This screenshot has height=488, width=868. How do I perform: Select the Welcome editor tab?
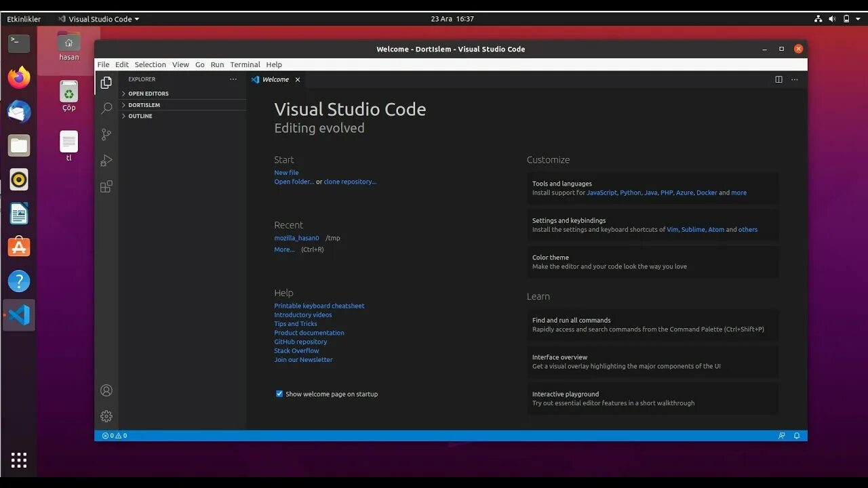pyautogui.click(x=276, y=79)
